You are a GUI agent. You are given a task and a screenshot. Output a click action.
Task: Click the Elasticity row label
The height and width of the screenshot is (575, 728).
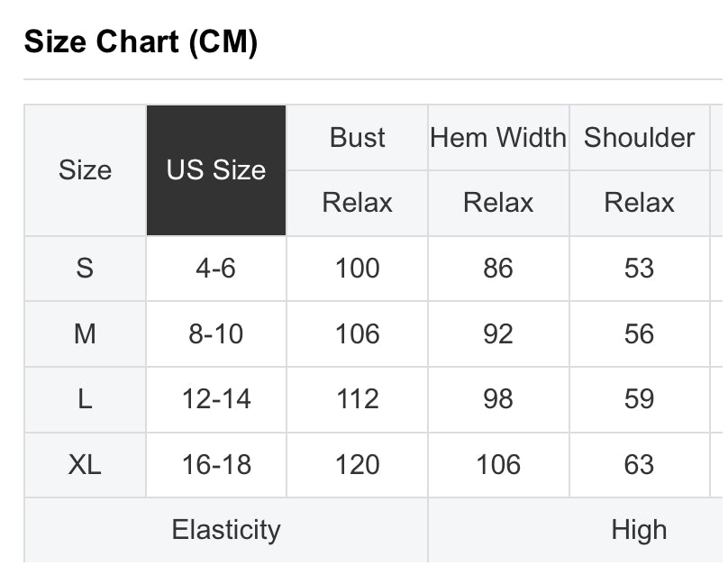click(226, 530)
